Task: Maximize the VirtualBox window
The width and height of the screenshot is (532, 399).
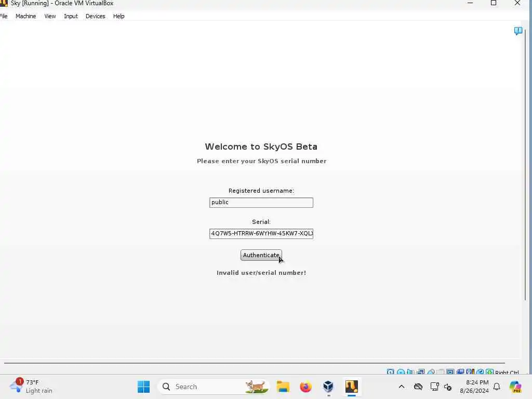Action: pos(494,3)
